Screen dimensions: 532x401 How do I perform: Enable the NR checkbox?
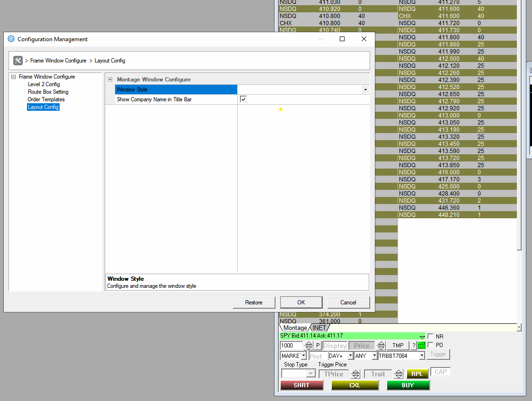coord(431,336)
